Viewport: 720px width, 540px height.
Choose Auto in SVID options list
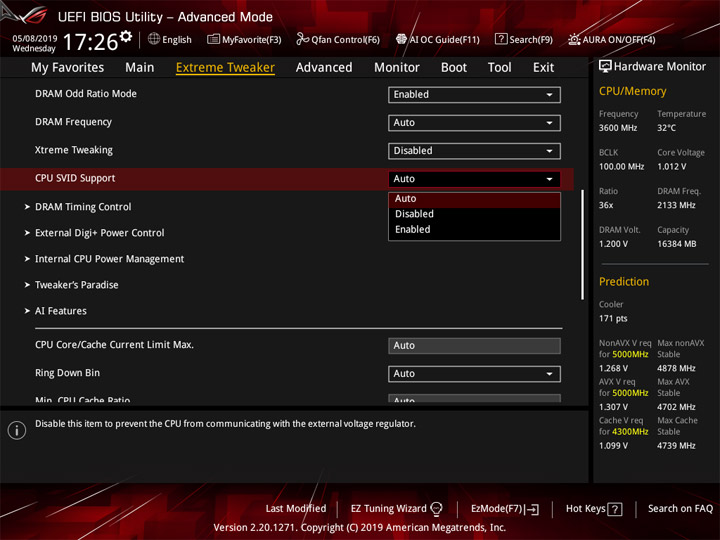point(474,199)
